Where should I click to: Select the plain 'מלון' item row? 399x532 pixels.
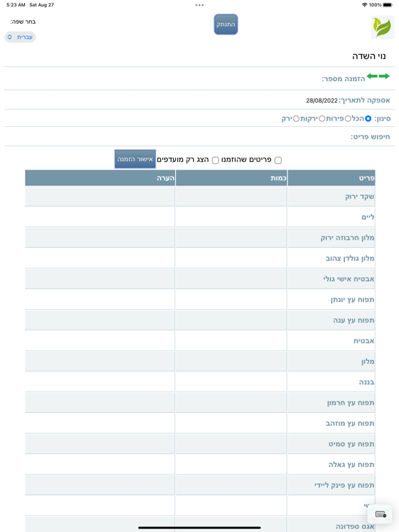(x=368, y=362)
